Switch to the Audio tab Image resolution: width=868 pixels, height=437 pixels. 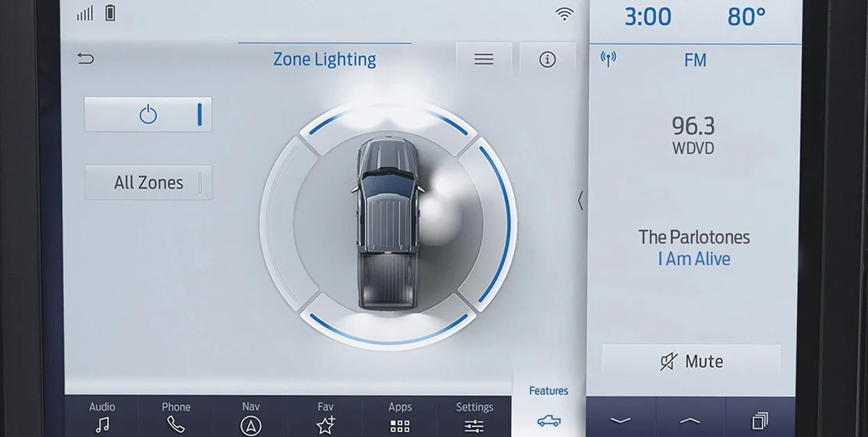click(x=102, y=416)
